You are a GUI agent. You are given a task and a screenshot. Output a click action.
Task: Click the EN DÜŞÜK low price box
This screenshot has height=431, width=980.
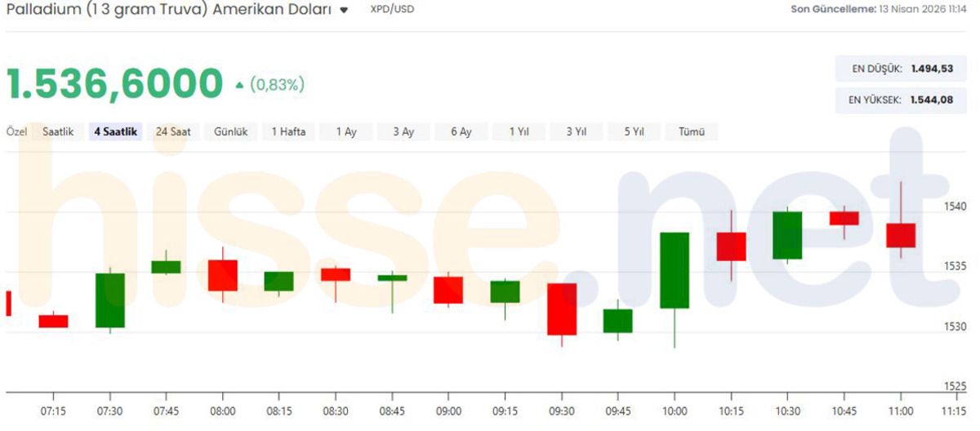click(x=898, y=69)
